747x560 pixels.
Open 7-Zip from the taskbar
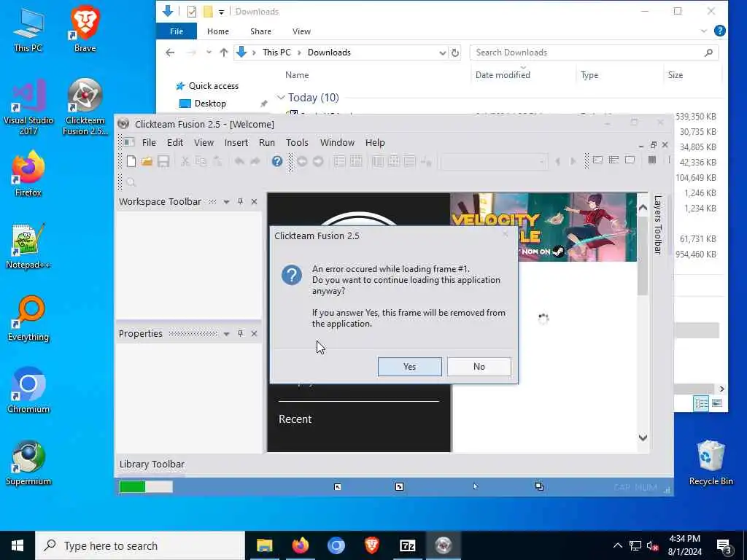(x=407, y=545)
